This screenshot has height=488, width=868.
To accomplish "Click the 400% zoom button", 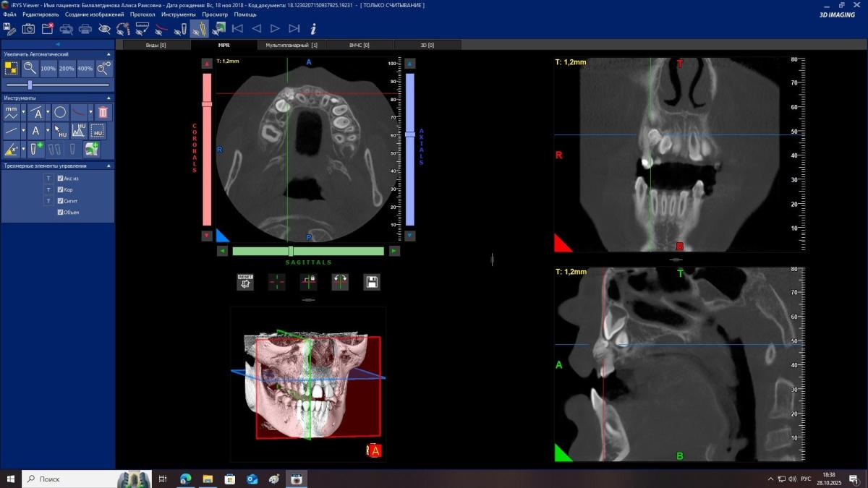I will [85, 69].
